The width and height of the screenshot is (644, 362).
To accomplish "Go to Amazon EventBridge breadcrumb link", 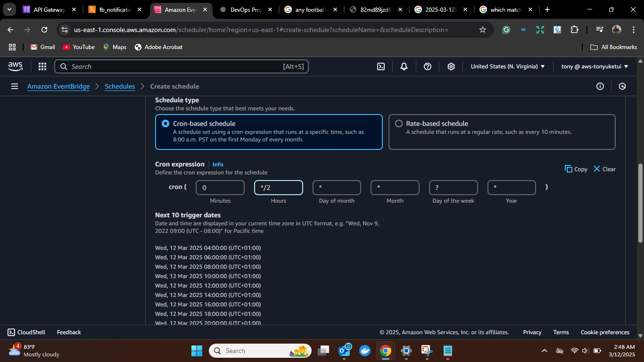I will pos(58,86).
